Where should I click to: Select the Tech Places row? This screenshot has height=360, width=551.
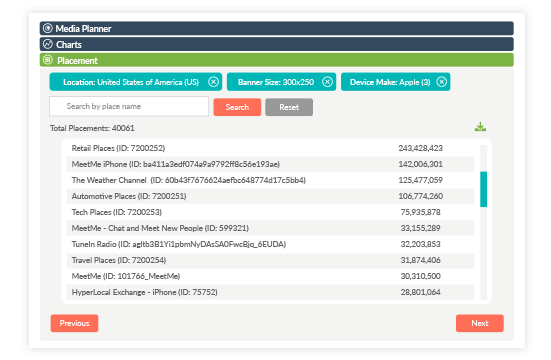click(271, 212)
